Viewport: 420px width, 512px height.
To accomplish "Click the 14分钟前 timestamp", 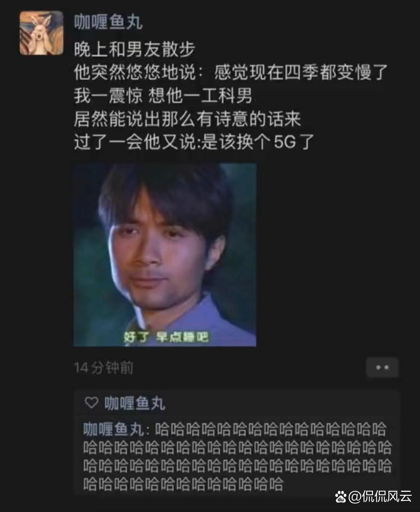I will pos(104,368).
